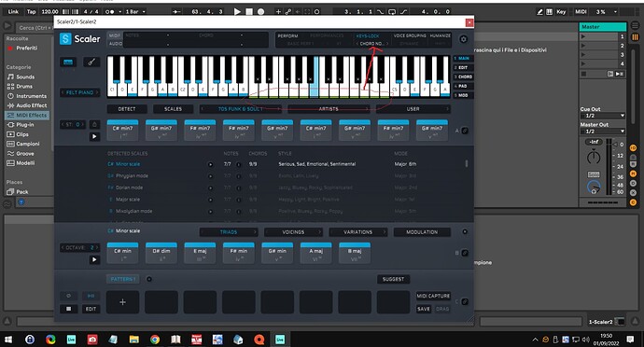The height and width of the screenshot is (347, 644).
Task: Open VARIATIONS dropdown
Action: point(357,232)
